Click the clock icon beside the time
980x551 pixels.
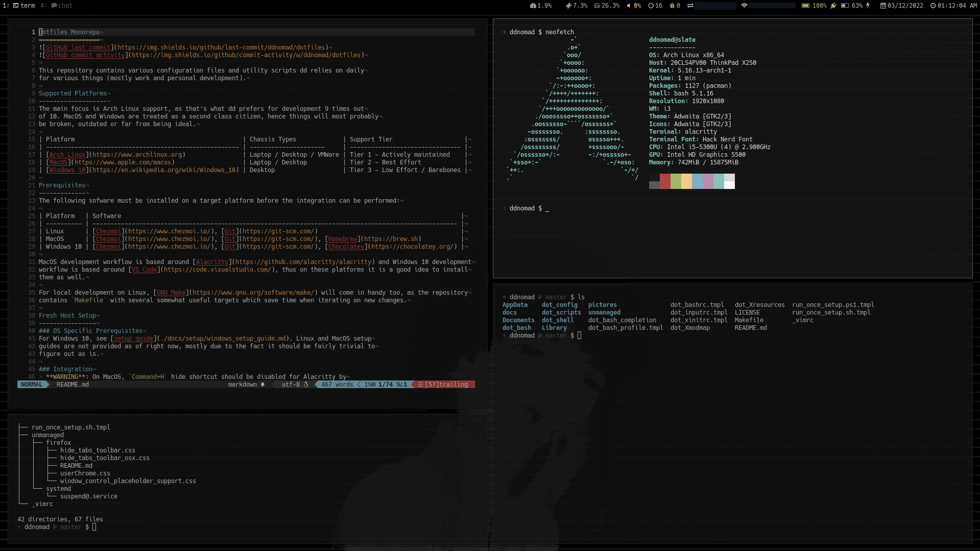[x=933, y=6]
